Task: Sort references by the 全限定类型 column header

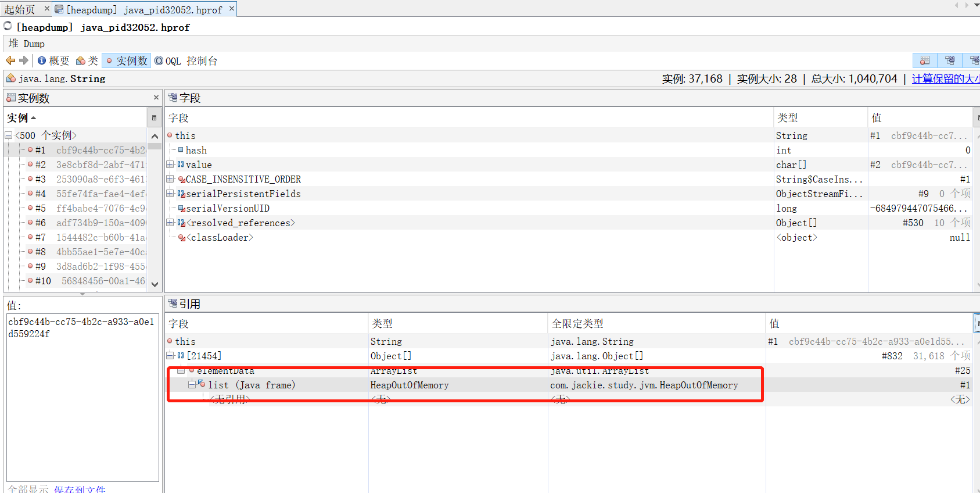Action: coord(656,323)
